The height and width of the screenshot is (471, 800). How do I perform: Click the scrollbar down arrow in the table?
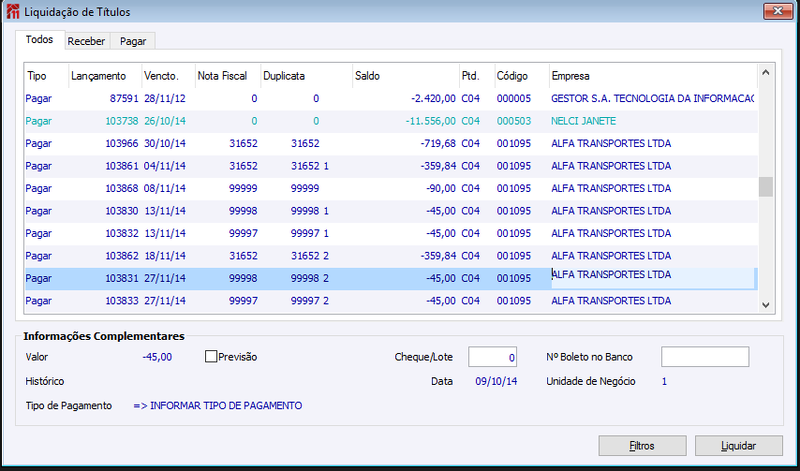click(x=765, y=305)
